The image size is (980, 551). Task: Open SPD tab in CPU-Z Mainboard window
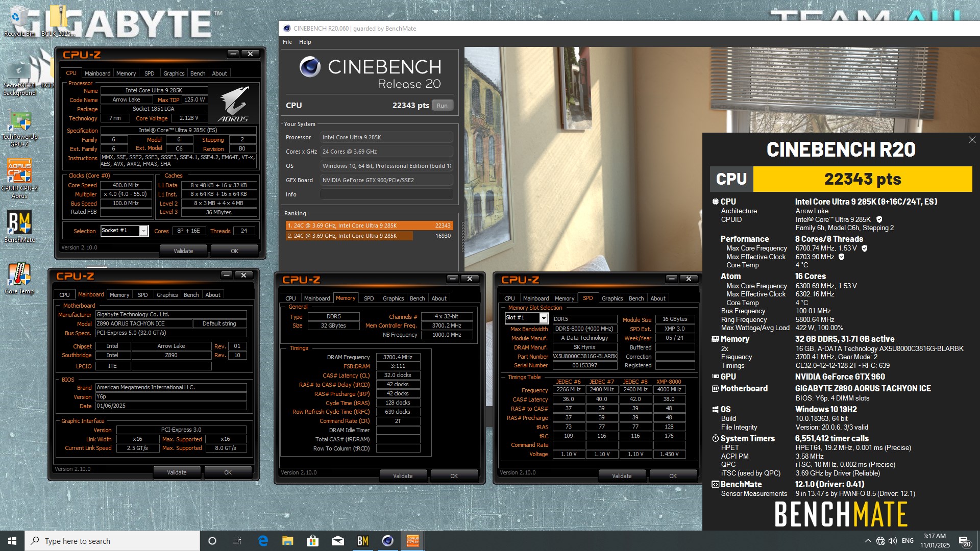click(x=143, y=295)
